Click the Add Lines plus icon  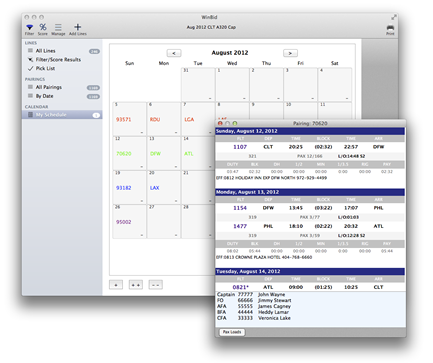point(78,27)
